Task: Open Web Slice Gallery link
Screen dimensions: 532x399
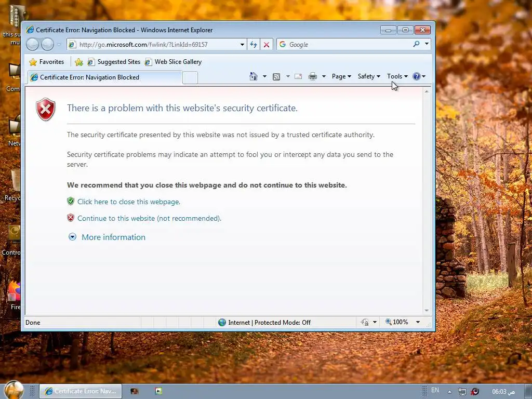Action: click(173, 62)
